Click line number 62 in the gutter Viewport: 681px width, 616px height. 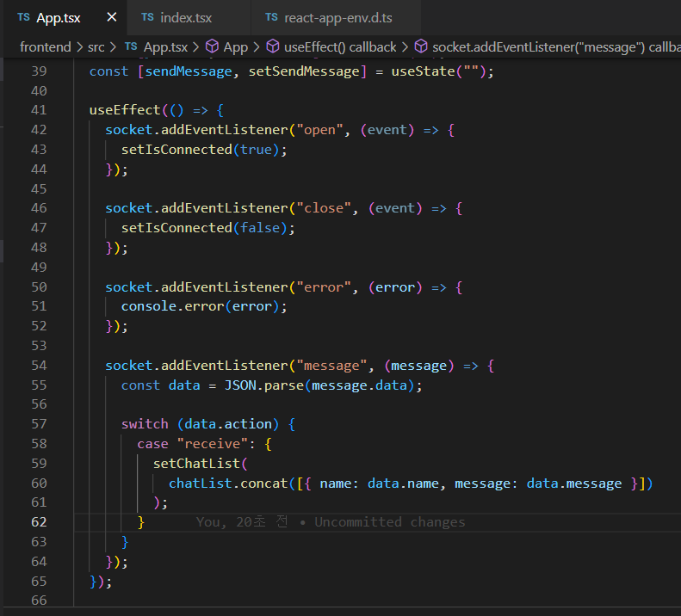[x=39, y=522]
